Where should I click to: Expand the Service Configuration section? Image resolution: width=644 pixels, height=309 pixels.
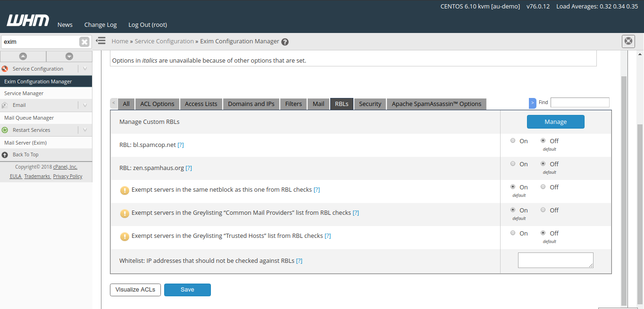pos(85,68)
